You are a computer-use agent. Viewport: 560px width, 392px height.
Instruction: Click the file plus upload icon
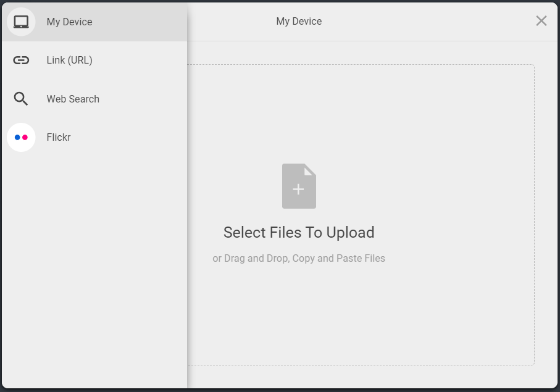[x=299, y=186]
